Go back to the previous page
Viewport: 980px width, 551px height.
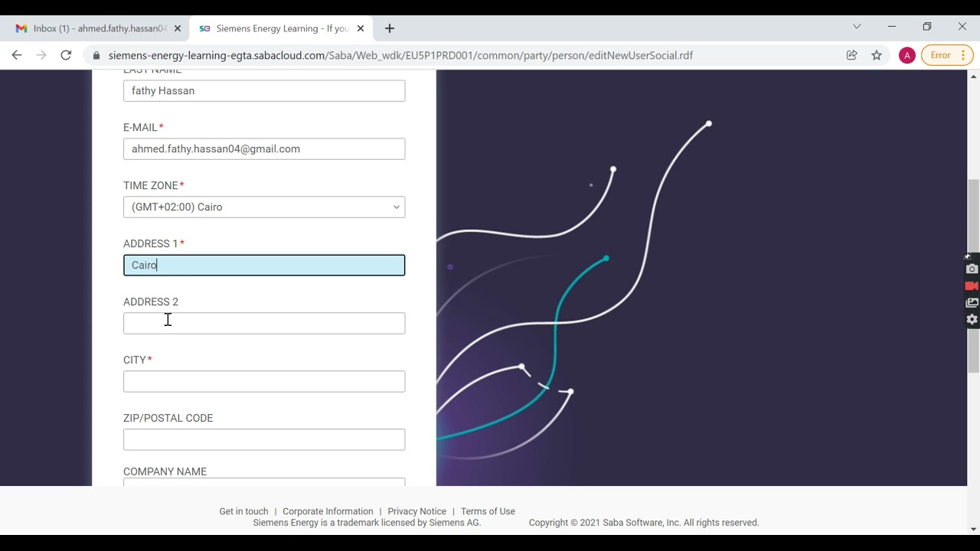point(17,55)
